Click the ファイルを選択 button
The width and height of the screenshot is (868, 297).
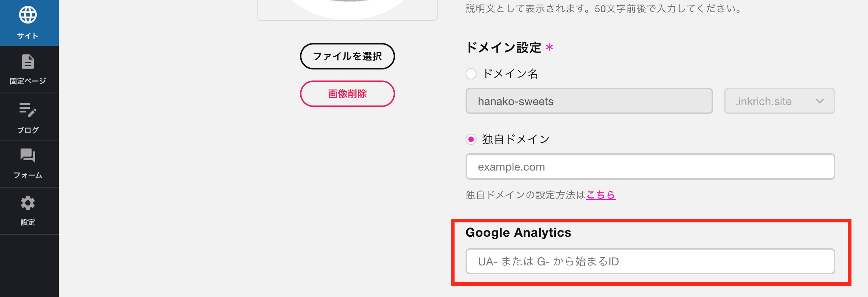tap(347, 56)
